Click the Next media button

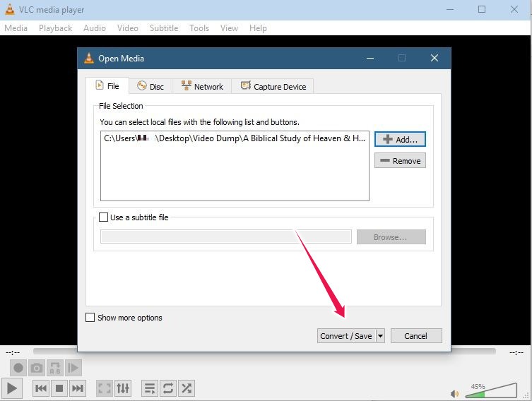click(77, 388)
